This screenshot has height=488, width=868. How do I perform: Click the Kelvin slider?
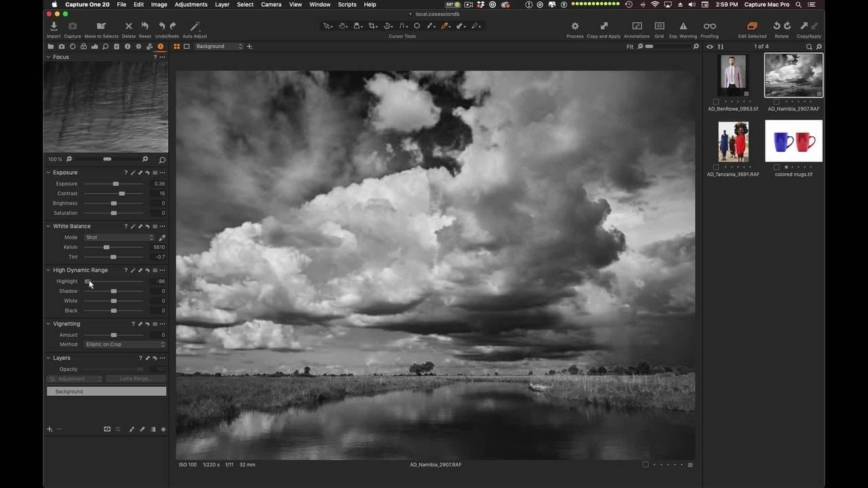(x=114, y=247)
